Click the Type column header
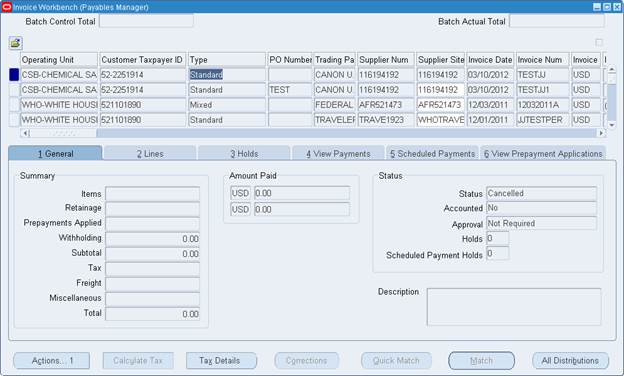Viewport: 624px width, 376px height. [227, 60]
